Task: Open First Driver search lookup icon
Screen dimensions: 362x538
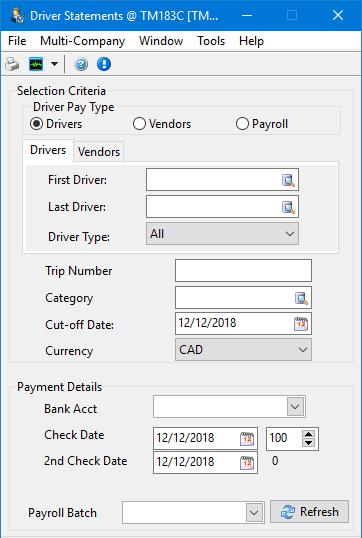Action: coord(288,180)
